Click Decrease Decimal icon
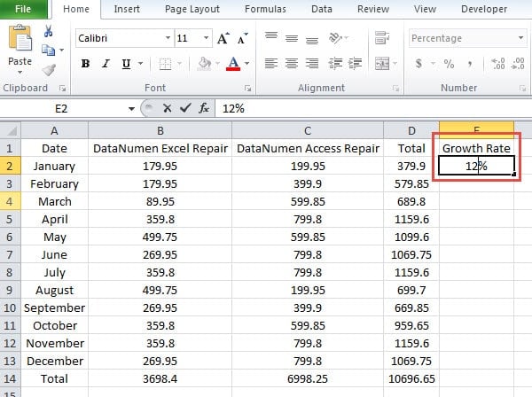Image resolution: width=532 pixels, height=397 pixels. pyautogui.click(x=518, y=64)
